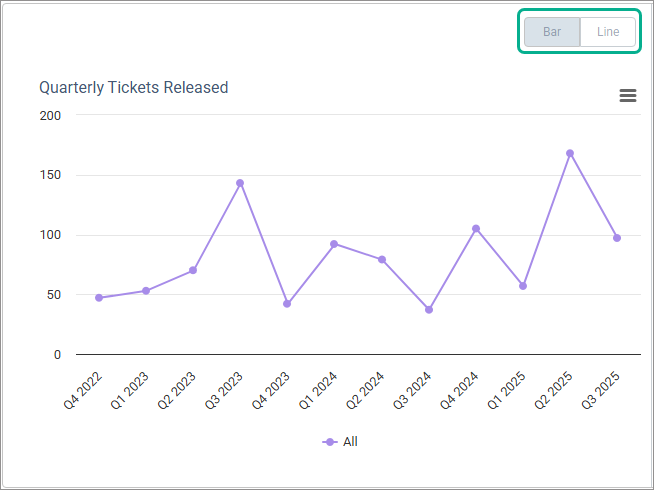The height and width of the screenshot is (490, 654).
Task: Click the Q4 2024 data point
Action: (x=476, y=229)
